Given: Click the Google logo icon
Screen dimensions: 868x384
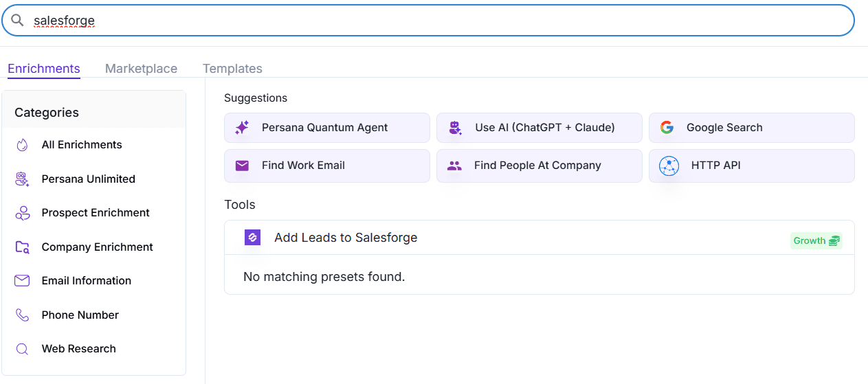Looking at the screenshot, I should click(667, 128).
